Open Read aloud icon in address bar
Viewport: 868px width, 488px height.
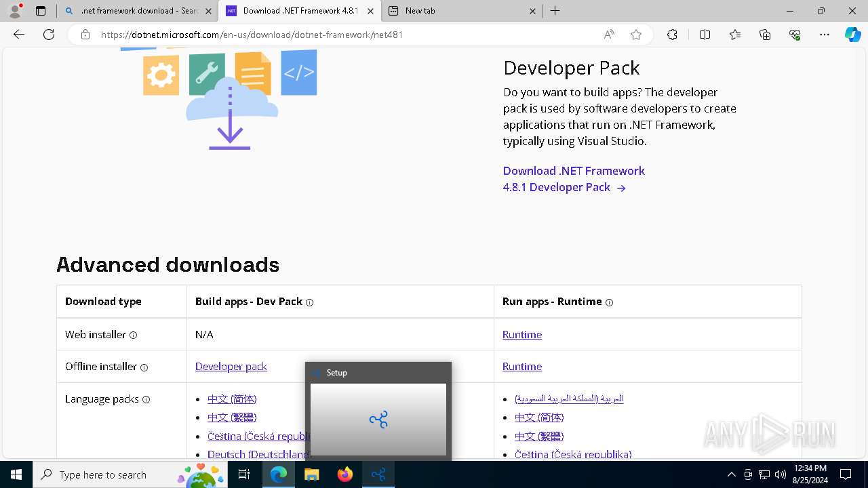click(x=609, y=35)
